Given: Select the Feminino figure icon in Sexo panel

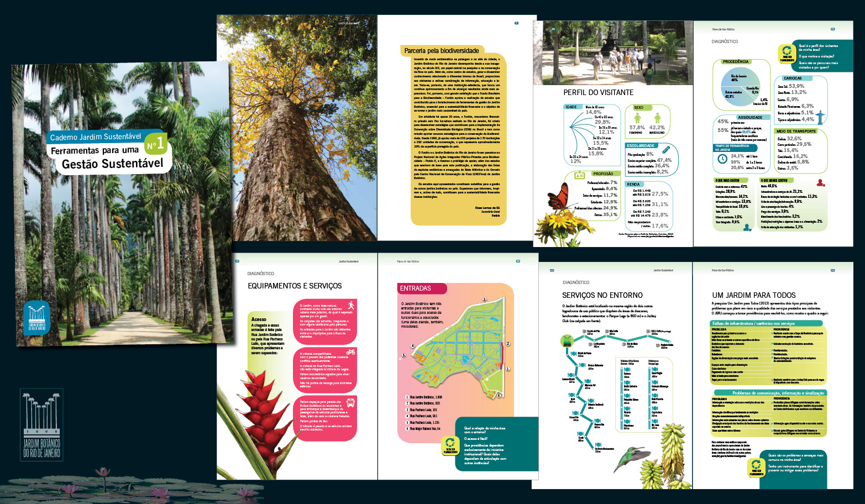Looking at the screenshot, I should 637,118.
